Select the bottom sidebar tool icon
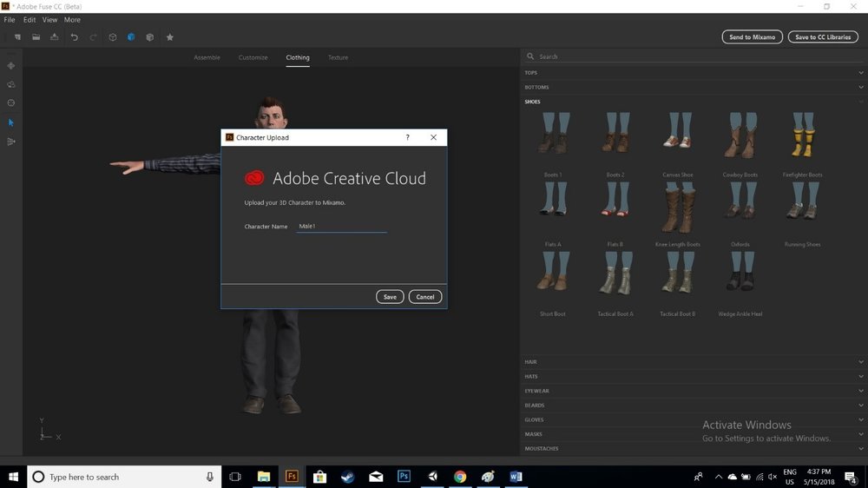This screenshot has width=868, height=488. point(11,142)
